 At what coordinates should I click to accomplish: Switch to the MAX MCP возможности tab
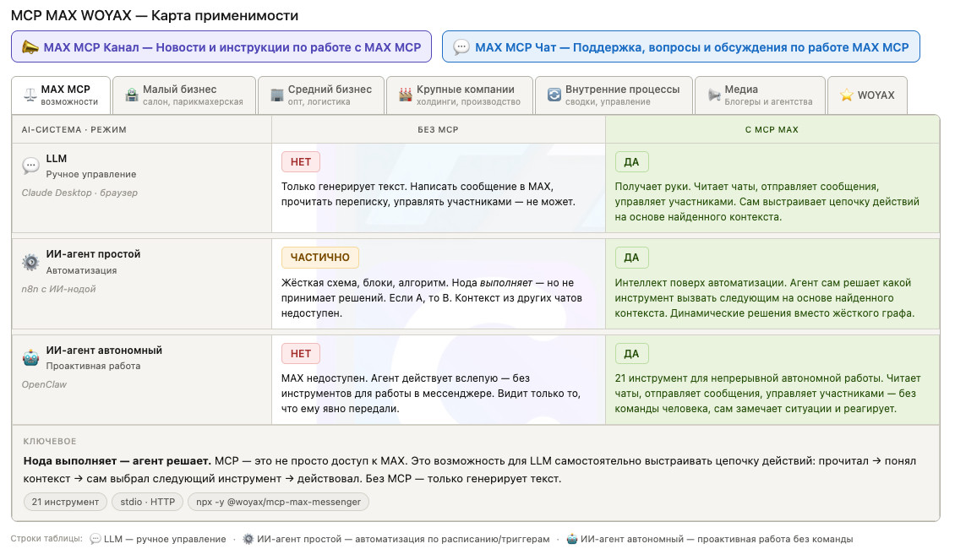coord(61,95)
